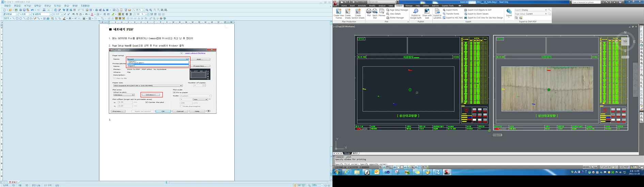The image size is (644, 187).
Task: Open the 편집(E) menu in Hangul window
Action: (x=17, y=6)
